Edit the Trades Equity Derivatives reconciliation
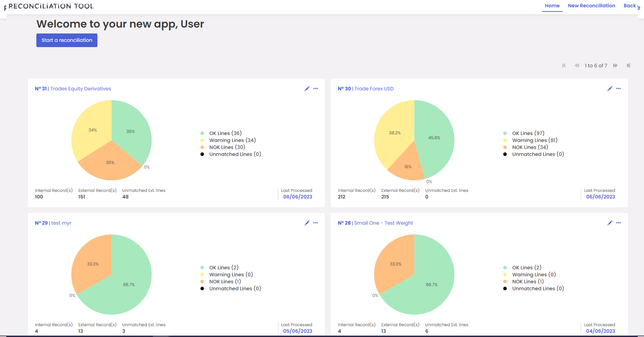Screen dimensions: 644x337 (x=307, y=89)
